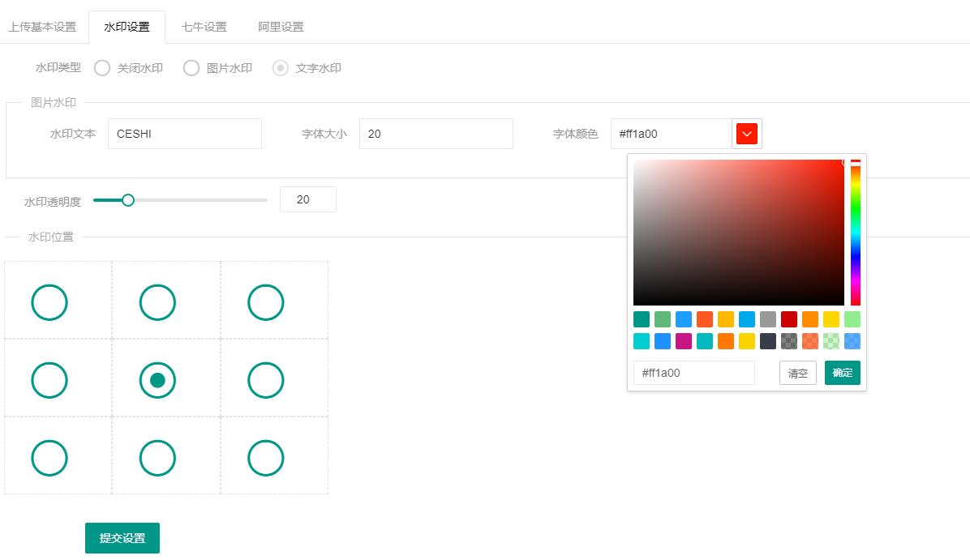The height and width of the screenshot is (560, 970).
Task: Select middle-right watermark position radio
Action: click(266, 380)
